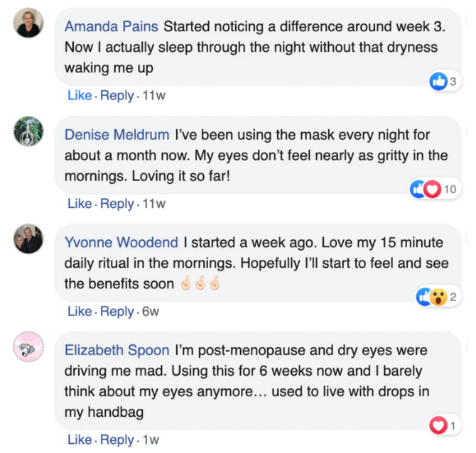Click heart reaction icon on Elizabeth's comment
476x453 pixels.
click(x=438, y=425)
